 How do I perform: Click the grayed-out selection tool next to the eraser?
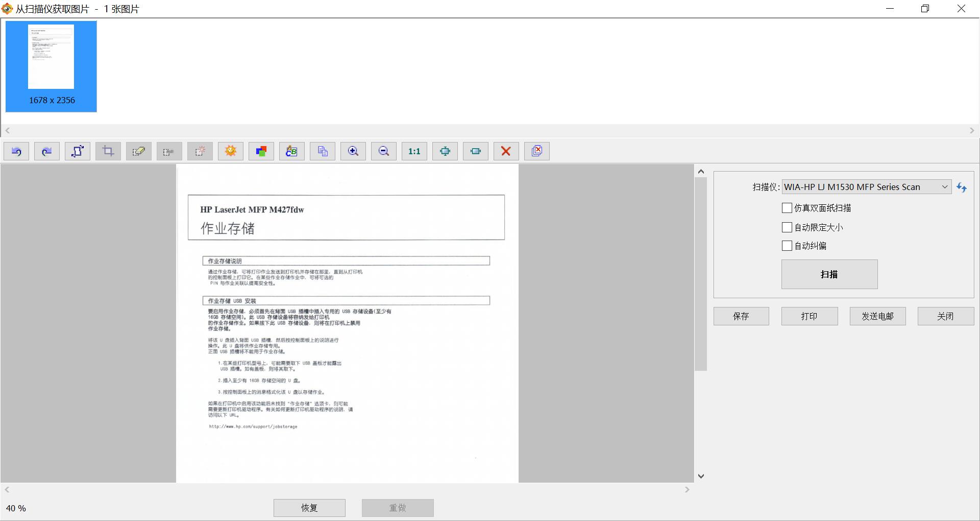(x=169, y=151)
